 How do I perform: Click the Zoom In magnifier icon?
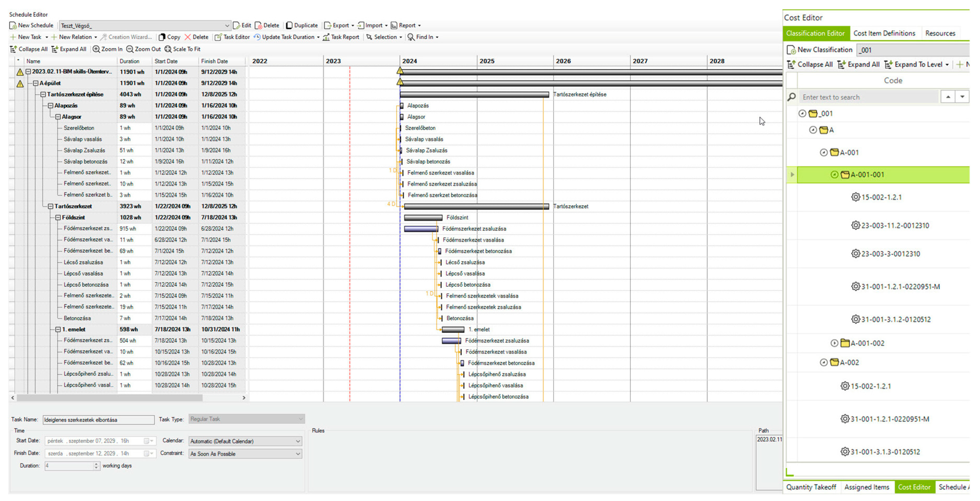pyautogui.click(x=96, y=49)
